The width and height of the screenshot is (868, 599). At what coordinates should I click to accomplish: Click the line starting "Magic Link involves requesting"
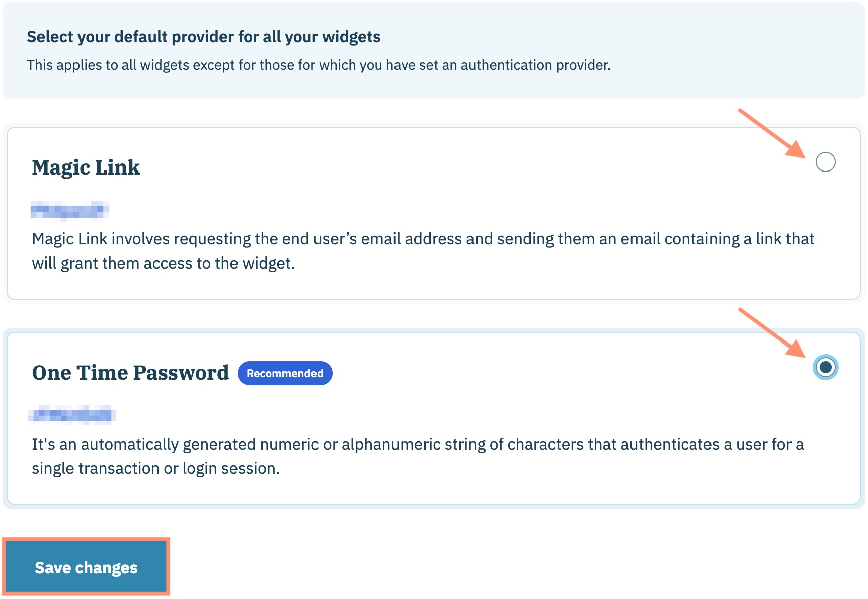(x=423, y=239)
